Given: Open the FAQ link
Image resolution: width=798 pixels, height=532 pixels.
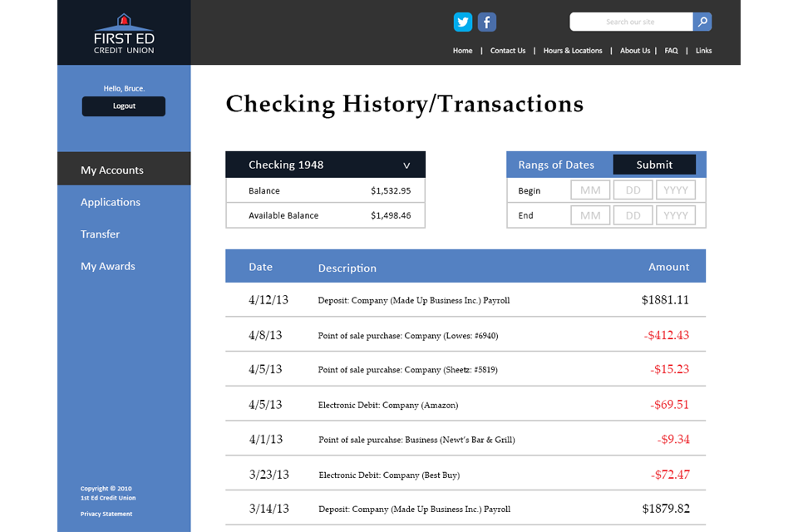Looking at the screenshot, I should tap(671, 51).
